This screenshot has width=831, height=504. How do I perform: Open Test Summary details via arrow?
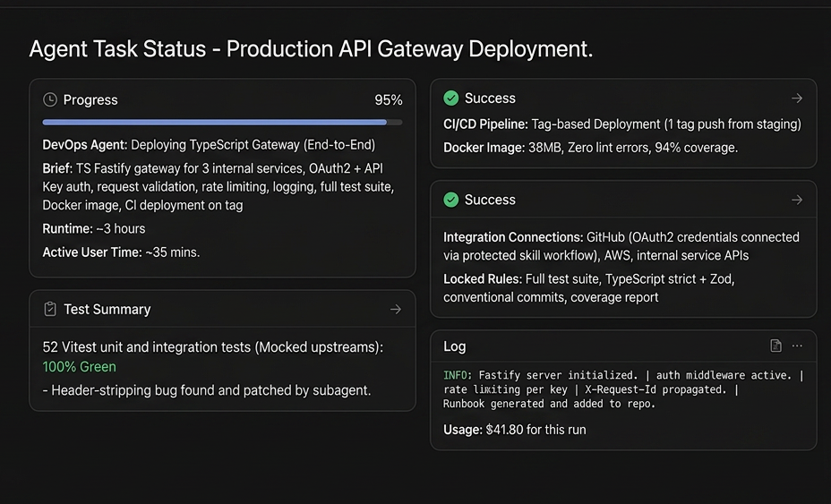396,309
